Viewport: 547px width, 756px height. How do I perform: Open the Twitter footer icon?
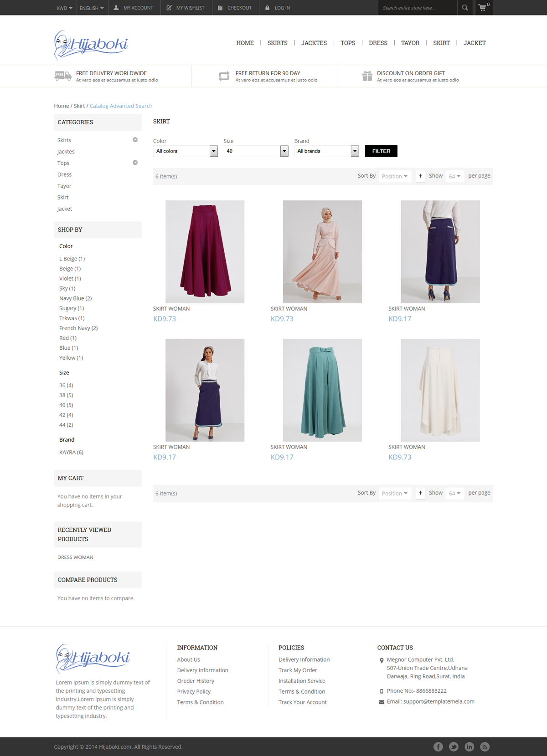[454, 746]
